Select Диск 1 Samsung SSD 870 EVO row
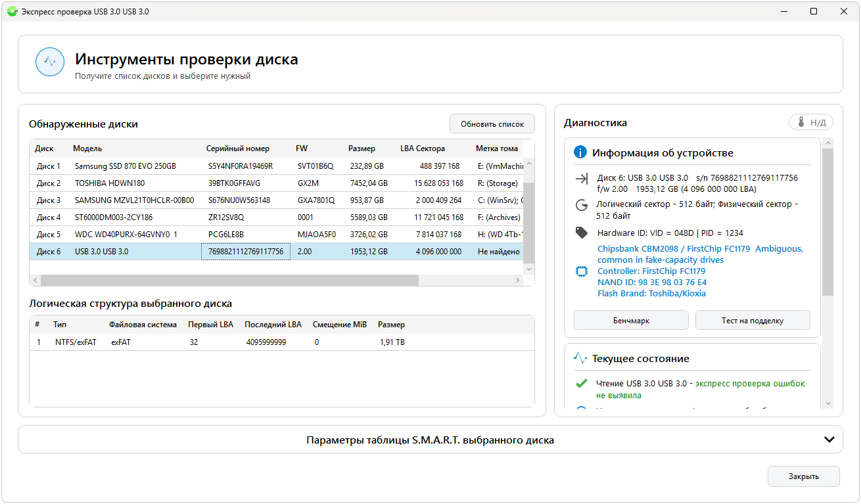The height and width of the screenshot is (504, 861). click(277, 166)
